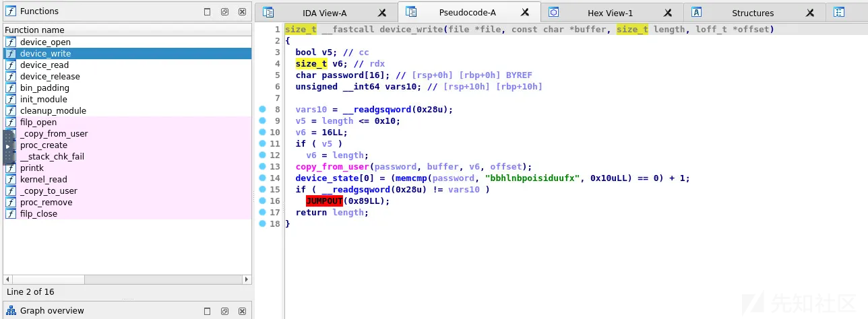The height and width of the screenshot is (319, 868).
Task: Float the Functions panel with its square button
Action: [208, 11]
